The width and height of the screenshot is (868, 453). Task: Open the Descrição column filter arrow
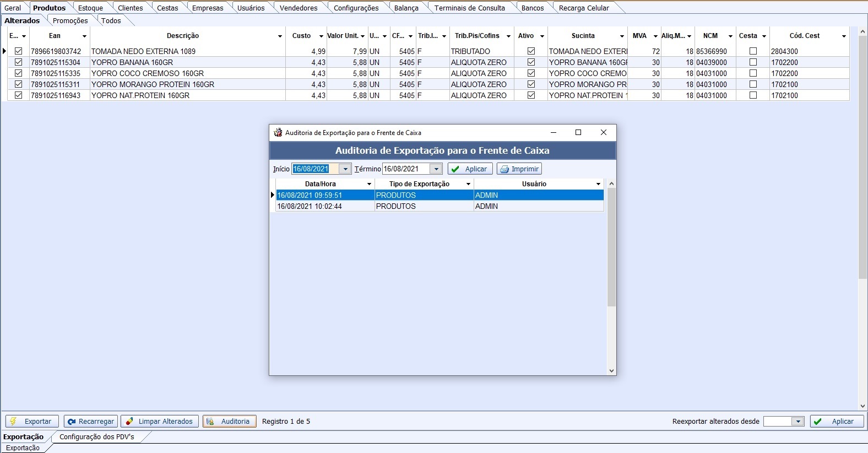[x=280, y=36]
